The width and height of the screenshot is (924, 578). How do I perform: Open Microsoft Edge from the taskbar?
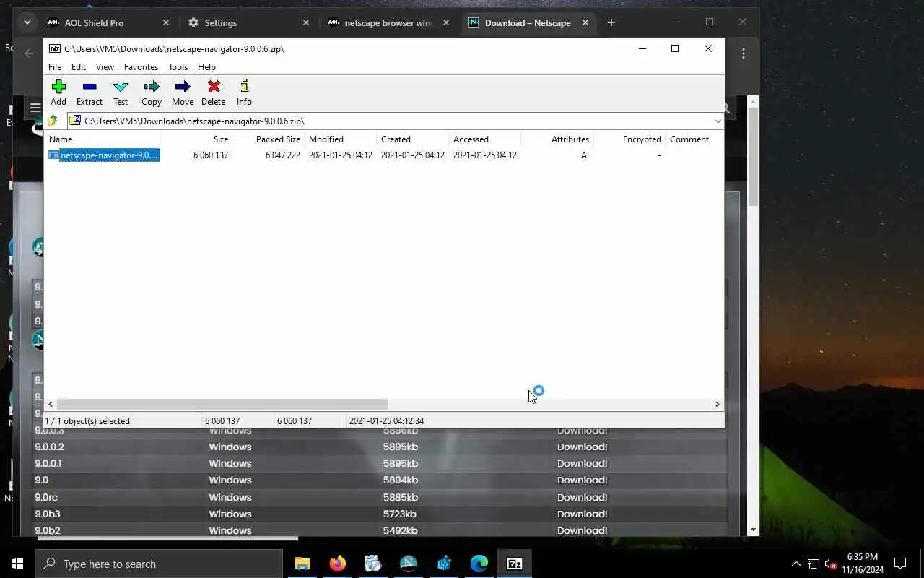point(479,564)
